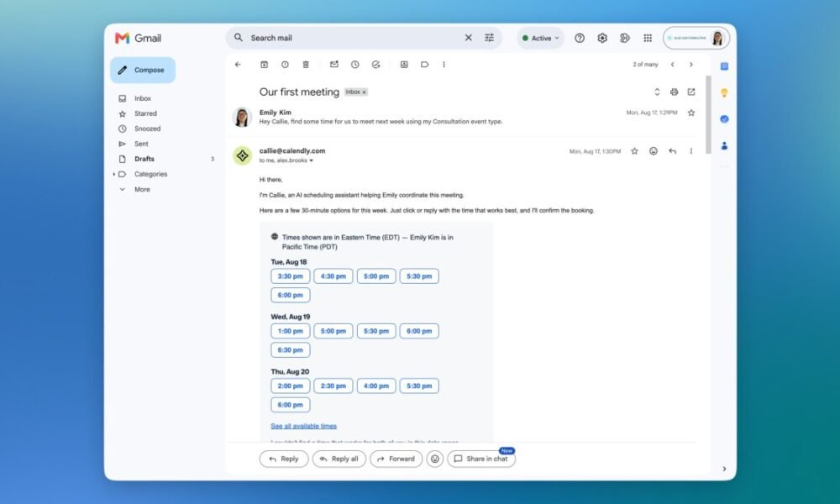Open the Starred folder

point(145,113)
